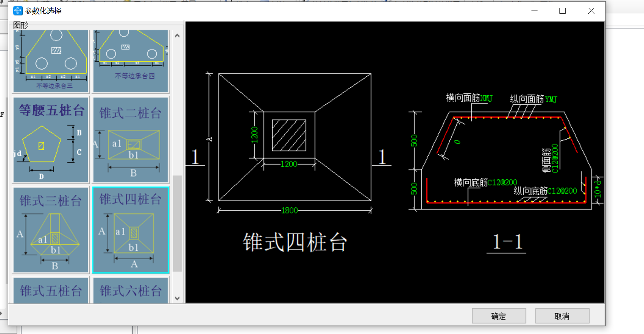Edit the upper 500 height value in section
This screenshot has height=334, width=644.
(414, 140)
